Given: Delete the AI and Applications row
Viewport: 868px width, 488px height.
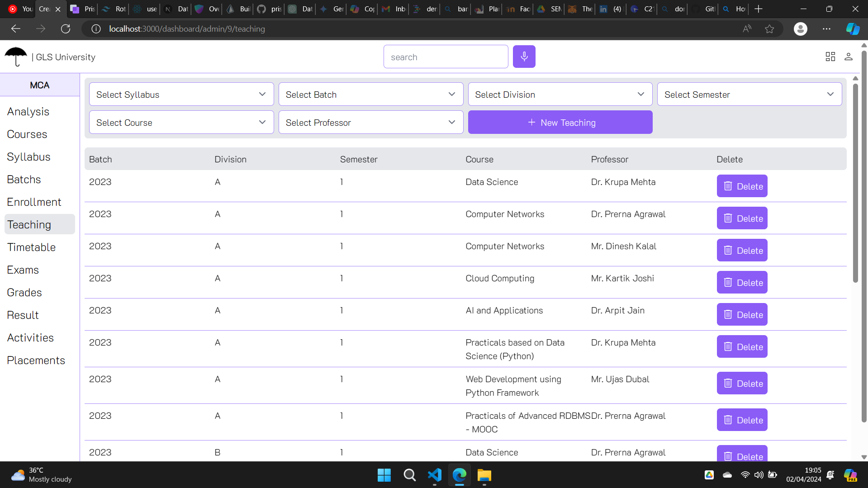Looking at the screenshot, I should point(742,315).
